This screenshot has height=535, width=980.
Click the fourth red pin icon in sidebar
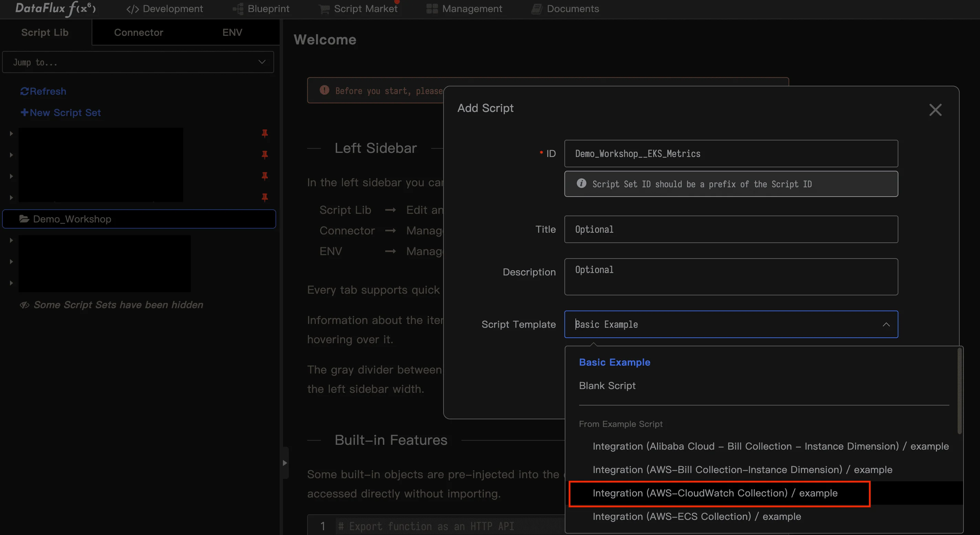click(x=264, y=197)
